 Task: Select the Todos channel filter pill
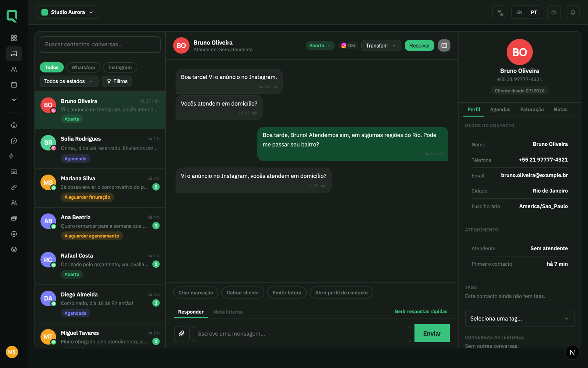pos(52,67)
